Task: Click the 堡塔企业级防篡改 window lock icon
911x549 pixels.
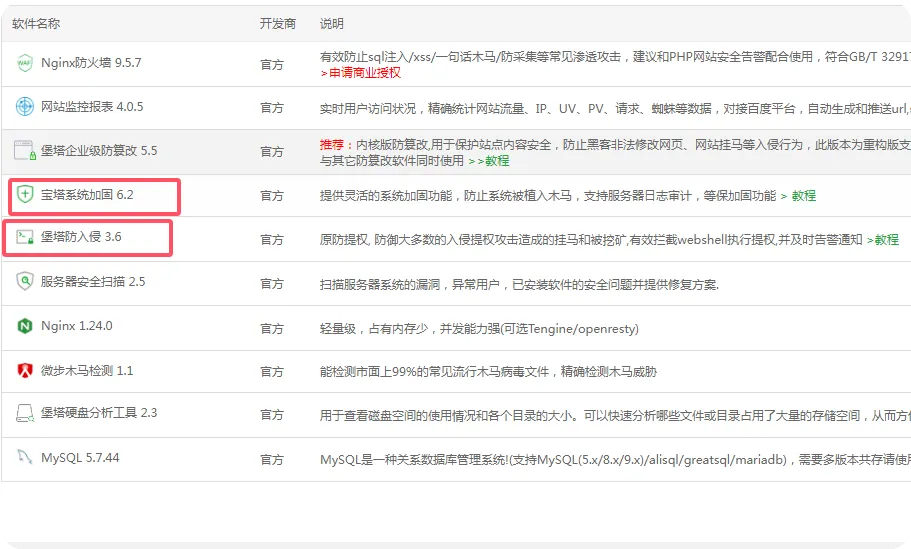Action: [x=25, y=150]
